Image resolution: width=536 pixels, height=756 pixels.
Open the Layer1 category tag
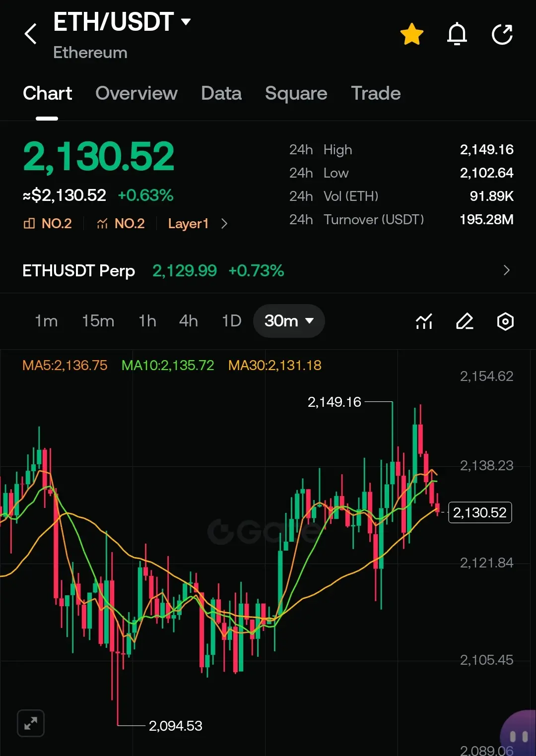pos(188,224)
